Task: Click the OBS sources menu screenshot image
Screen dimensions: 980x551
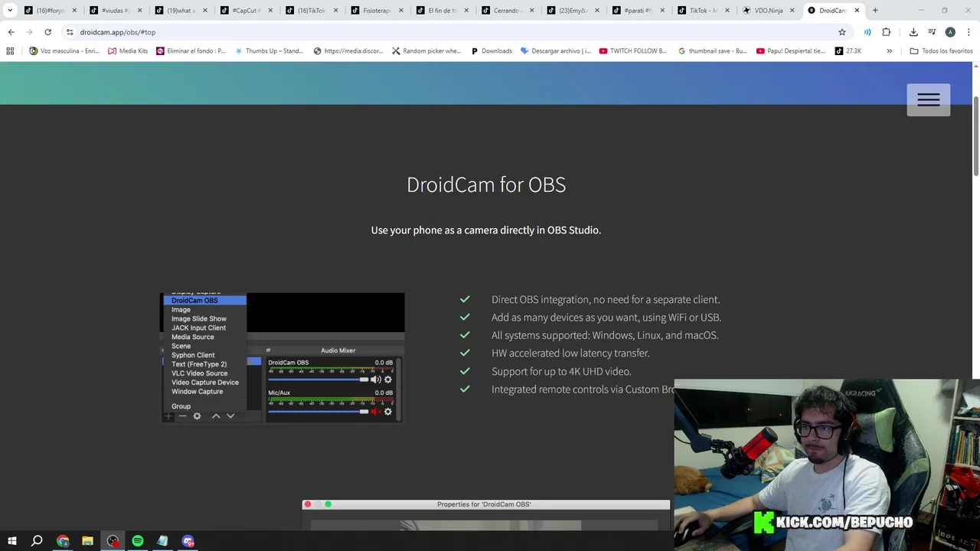Action: [x=282, y=357]
